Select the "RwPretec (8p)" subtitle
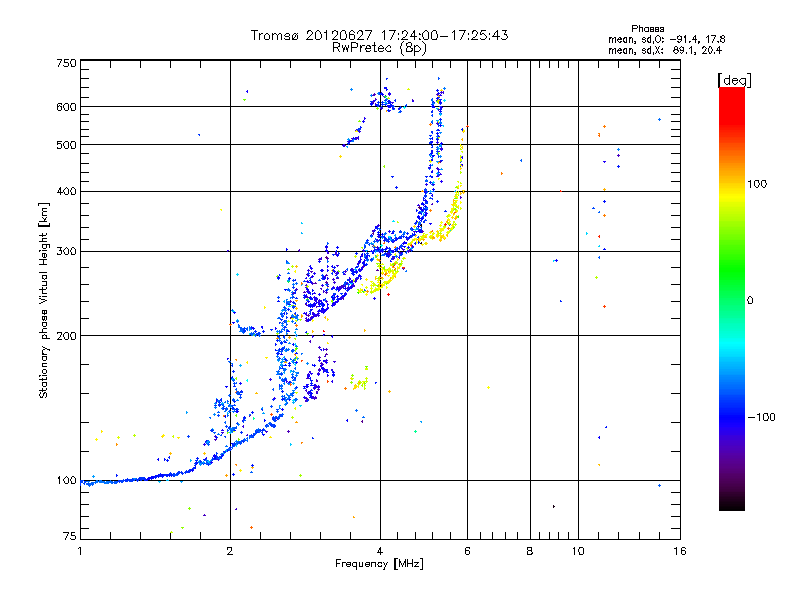 [379, 48]
